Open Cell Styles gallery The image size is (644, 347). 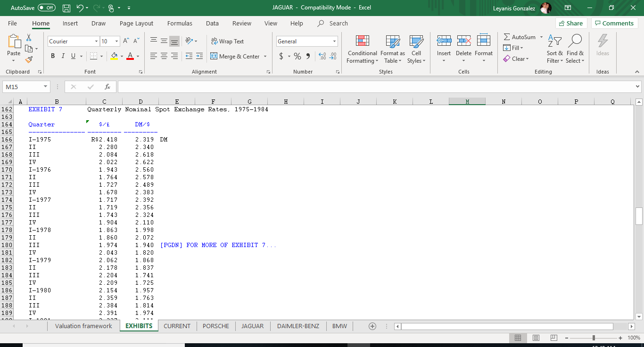click(x=416, y=49)
